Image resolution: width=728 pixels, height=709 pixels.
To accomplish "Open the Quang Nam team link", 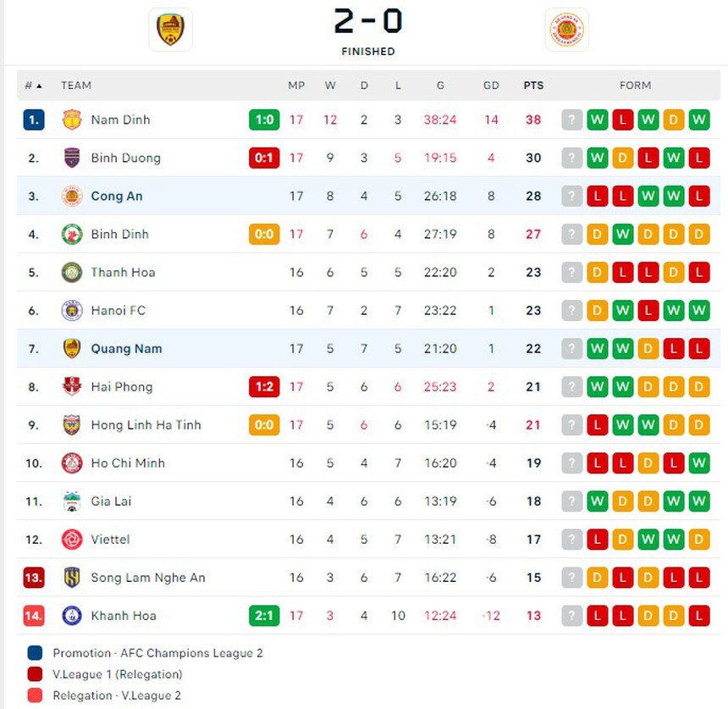I will (126, 348).
